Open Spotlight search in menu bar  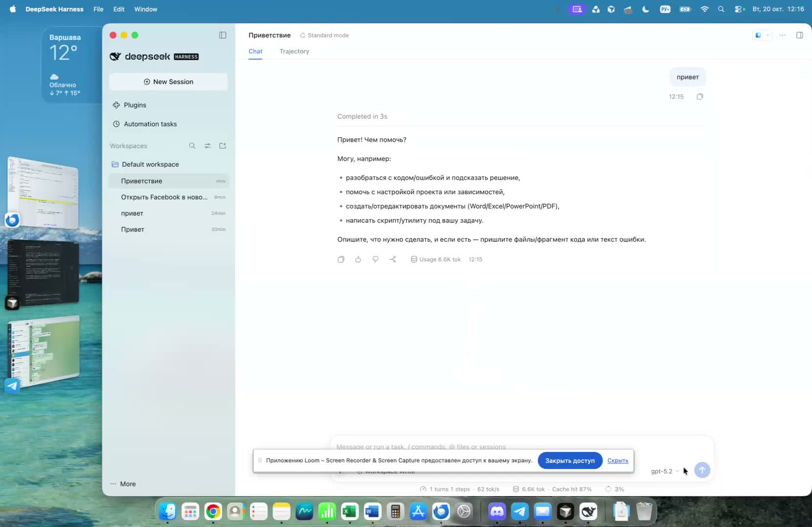(x=721, y=9)
